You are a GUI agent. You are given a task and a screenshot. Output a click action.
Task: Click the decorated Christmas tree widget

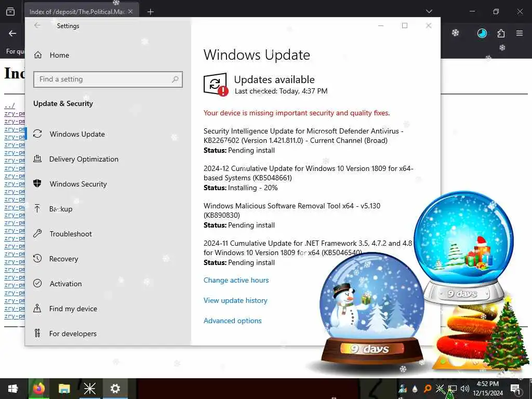tap(506, 334)
